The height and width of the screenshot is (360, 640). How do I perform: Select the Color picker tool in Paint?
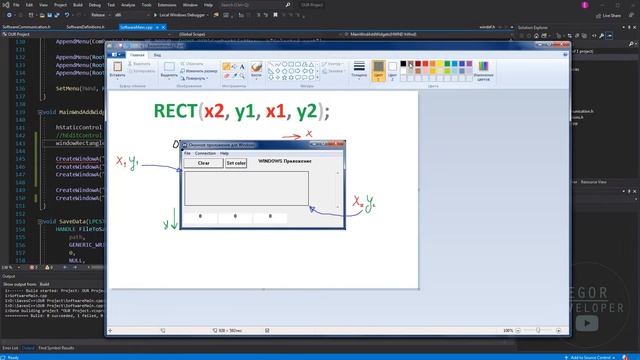click(235, 76)
